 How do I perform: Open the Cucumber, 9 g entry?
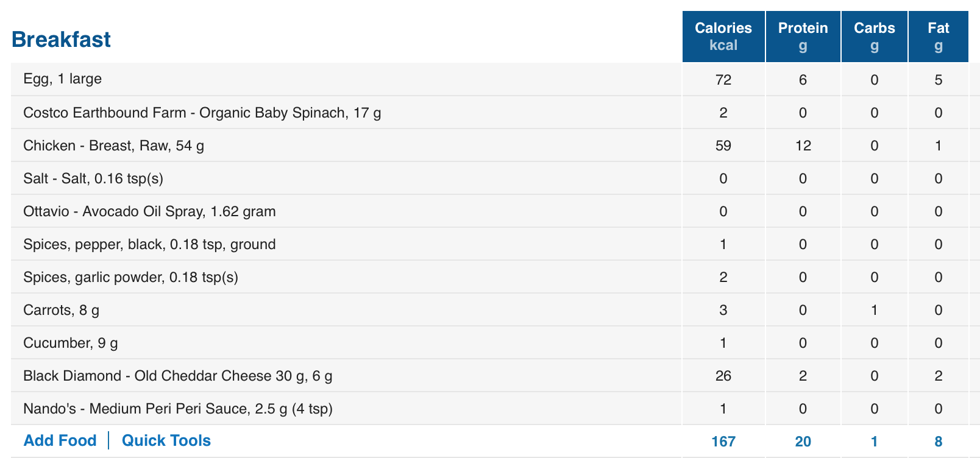click(71, 343)
